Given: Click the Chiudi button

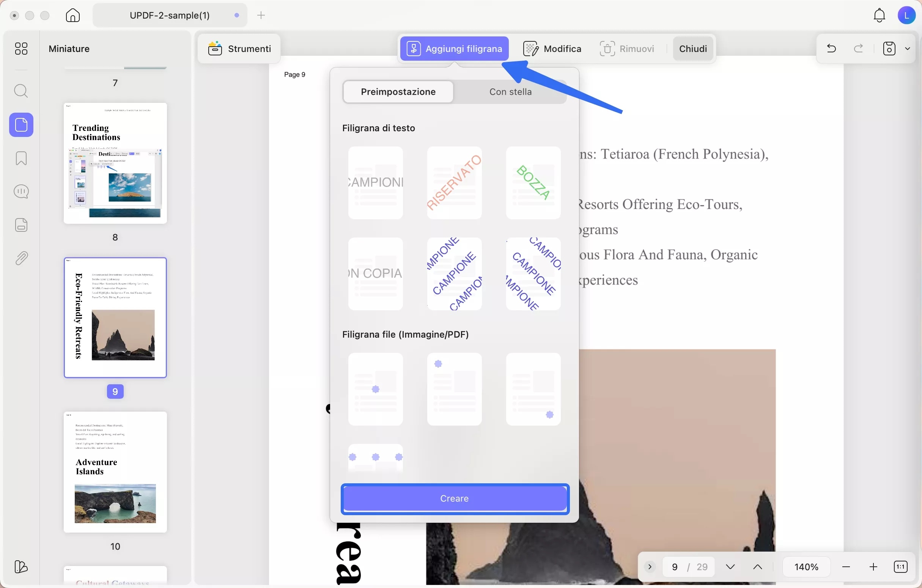Looking at the screenshot, I should pyautogui.click(x=693, y=49).
